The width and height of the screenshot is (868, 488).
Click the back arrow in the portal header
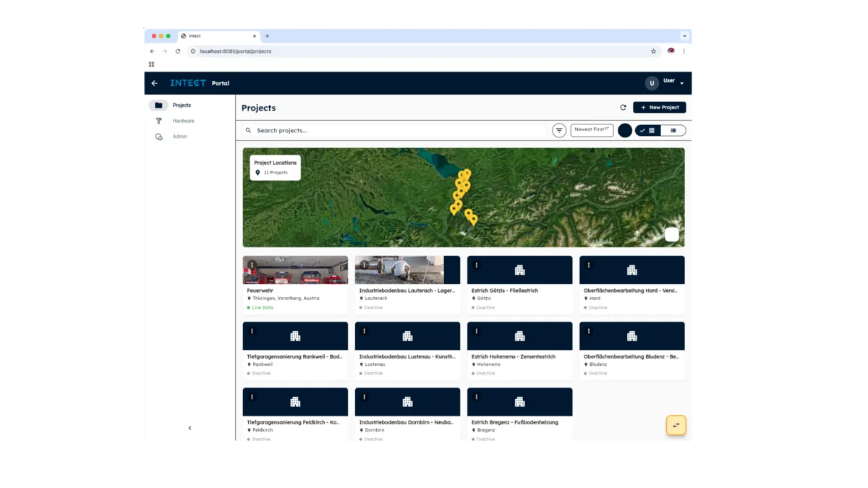pos(154,83)
